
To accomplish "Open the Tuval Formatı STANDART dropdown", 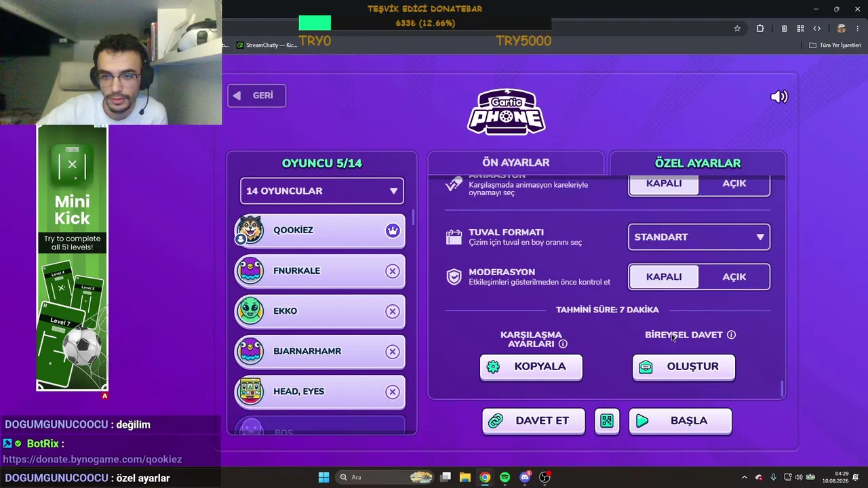I will [699, 237].
